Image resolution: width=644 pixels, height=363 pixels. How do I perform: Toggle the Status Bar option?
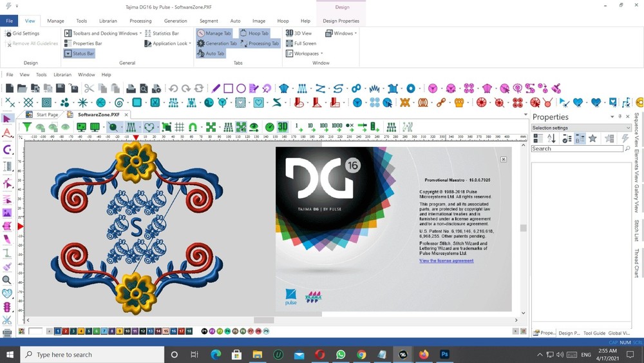point(79,54)
